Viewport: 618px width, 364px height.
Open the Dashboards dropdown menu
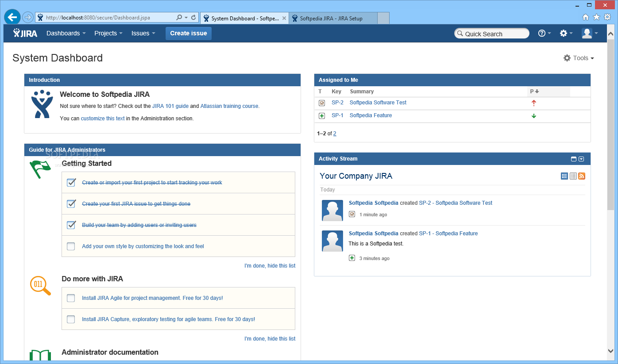[x=66, y=33]
